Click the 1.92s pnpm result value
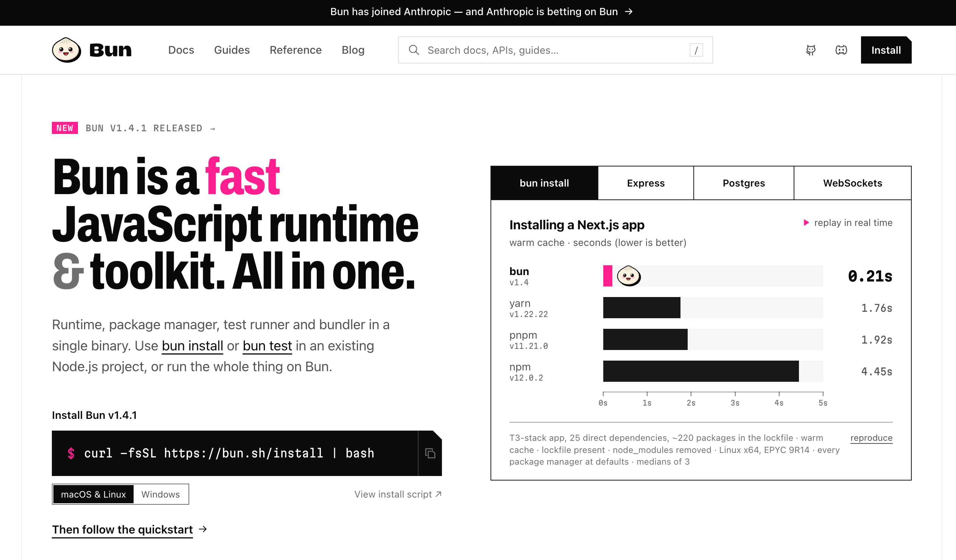 tap(877, 339)
